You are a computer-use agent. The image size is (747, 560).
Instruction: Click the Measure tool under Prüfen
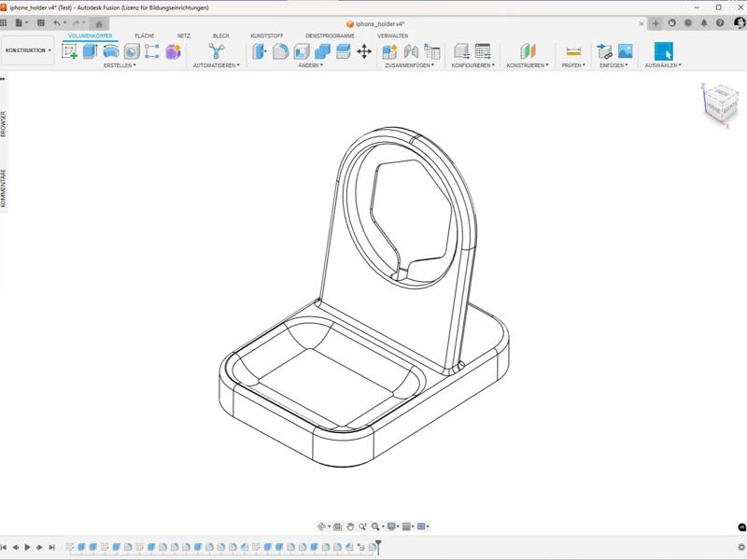coord(573,51)
